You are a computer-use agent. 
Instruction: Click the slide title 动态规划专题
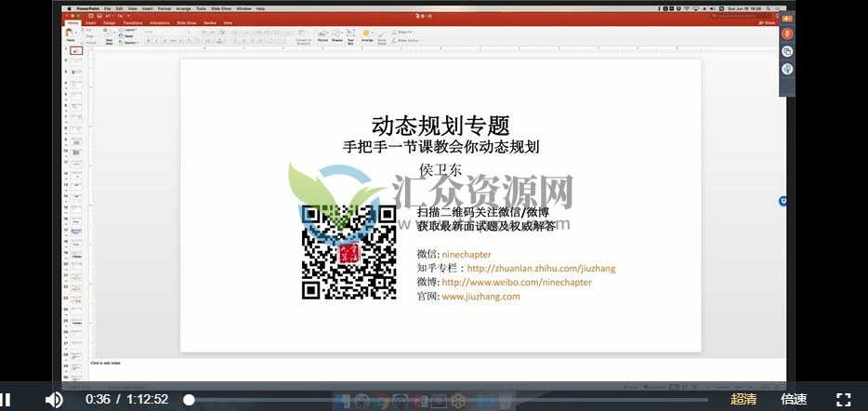coord(441,126)
